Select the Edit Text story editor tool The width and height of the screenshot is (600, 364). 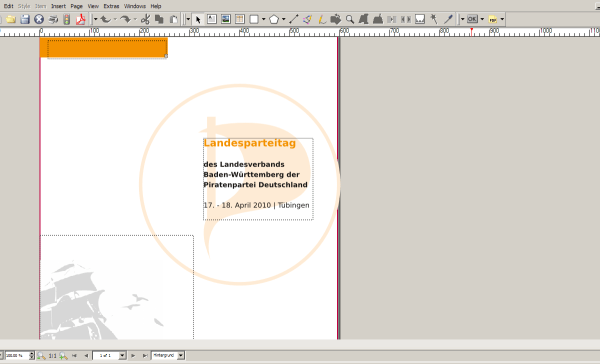378,19
